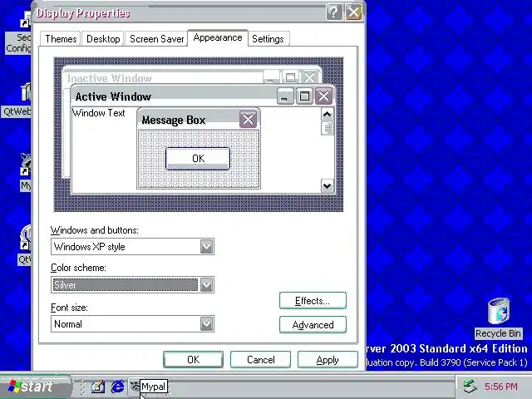Click the preview scrollbar down arrow
532x399 pixels.
pyautogui.click(x=327, y=186)
